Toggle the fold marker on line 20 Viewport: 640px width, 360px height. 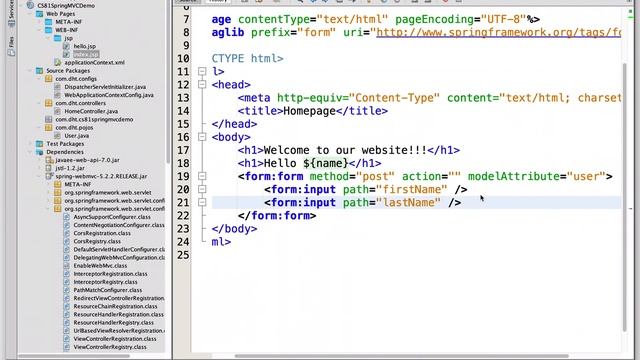[x=202, y=189]
